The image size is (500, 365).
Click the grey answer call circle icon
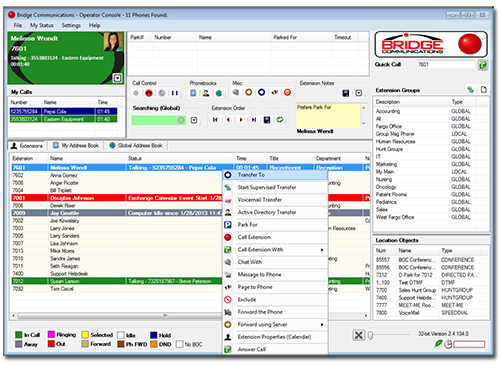136,93
